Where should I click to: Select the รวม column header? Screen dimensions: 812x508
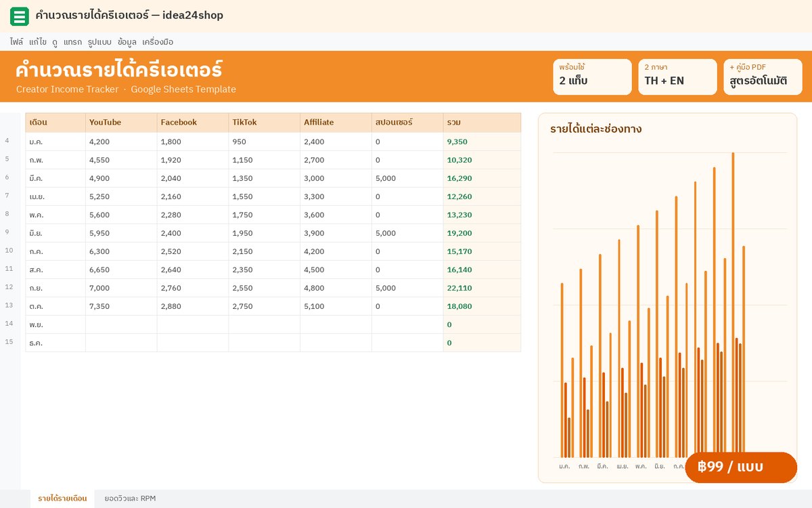(x=482, y=123)
